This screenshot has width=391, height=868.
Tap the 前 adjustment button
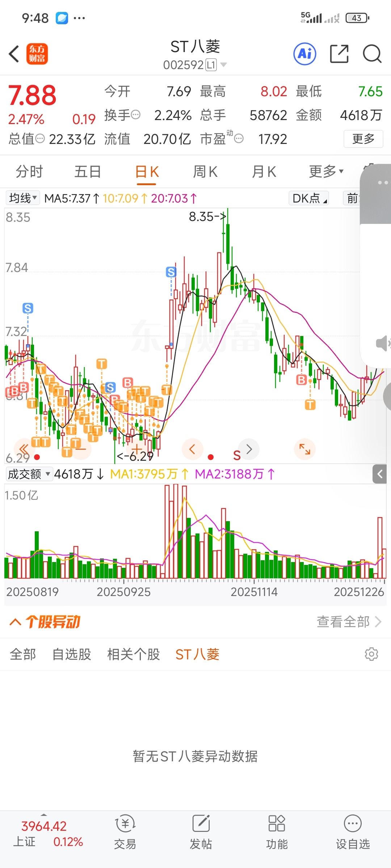[352, 198]
